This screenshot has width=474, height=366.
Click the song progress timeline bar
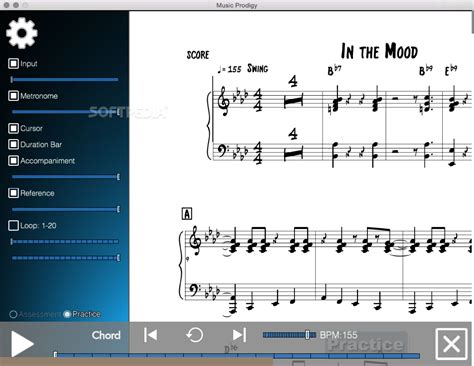(237, 355)
